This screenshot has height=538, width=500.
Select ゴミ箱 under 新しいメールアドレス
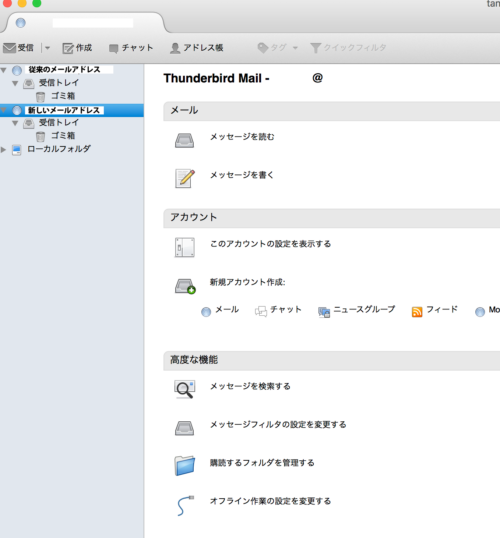pos(63,136)
